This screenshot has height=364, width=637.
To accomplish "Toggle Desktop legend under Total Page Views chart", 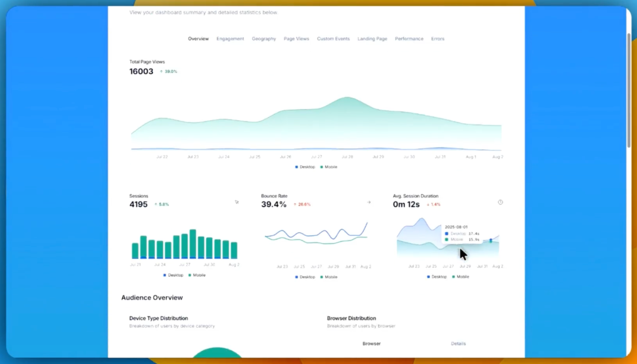I will point(305,167).
